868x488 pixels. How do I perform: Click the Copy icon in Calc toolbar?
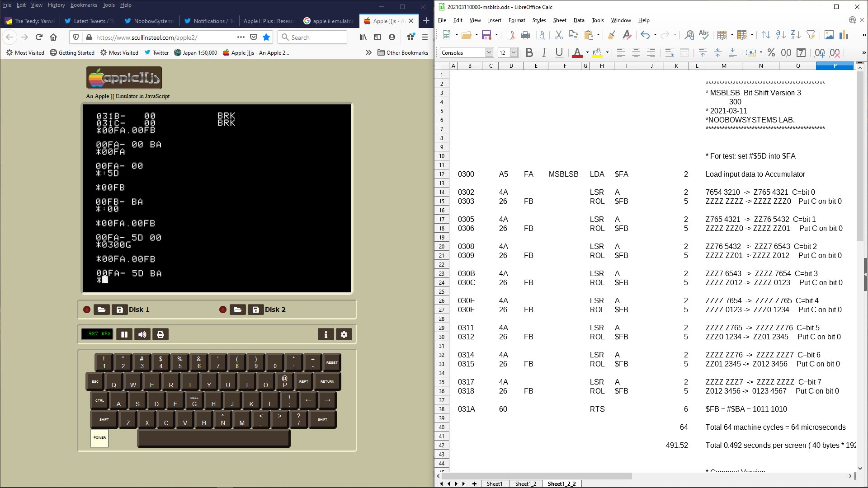point(574,35)
